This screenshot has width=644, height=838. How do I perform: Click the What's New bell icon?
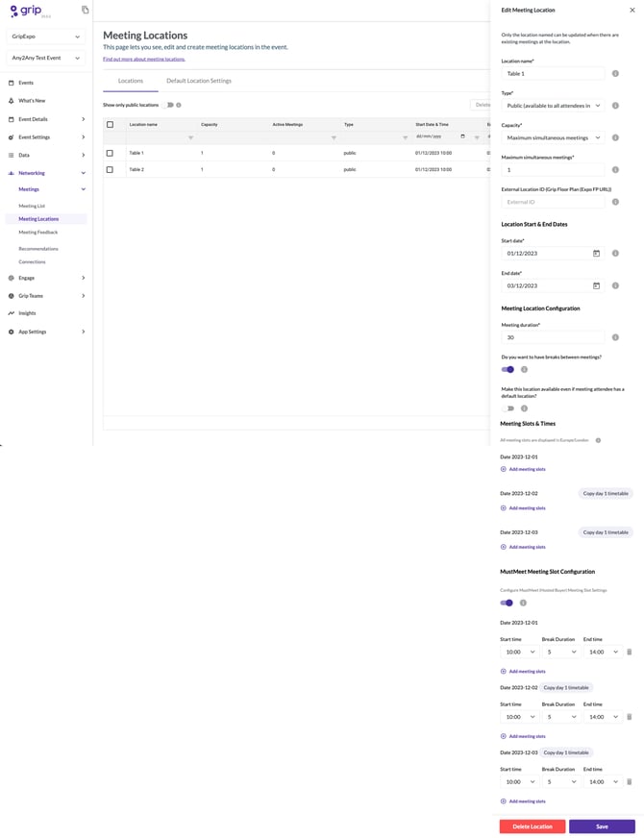point(11,100)
